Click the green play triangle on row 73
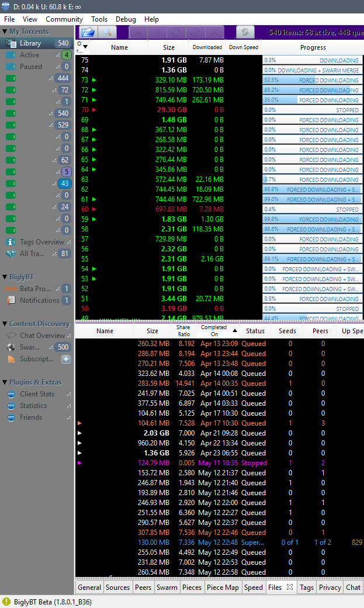The height and width of the screenshot is (608, 364). coord(94,80)
